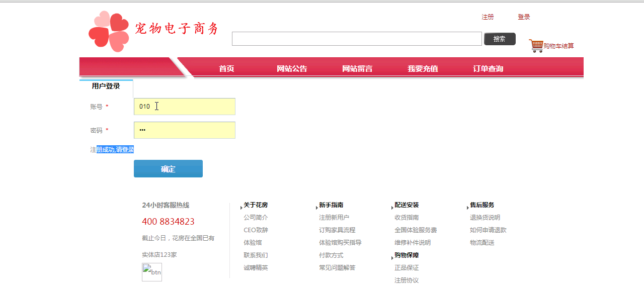Open 正品保证 footer link

point(407,268)
